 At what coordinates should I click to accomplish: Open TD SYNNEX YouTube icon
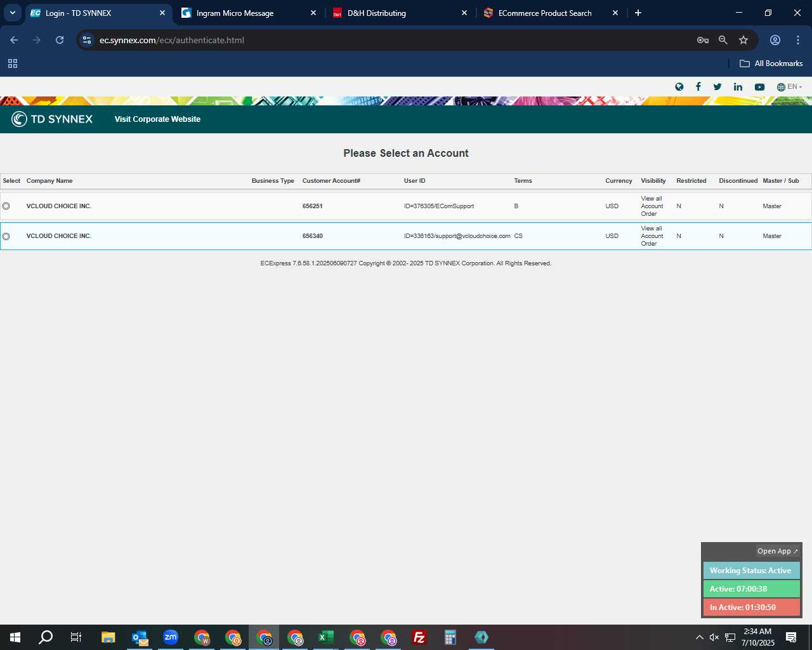tap(759, 87)
